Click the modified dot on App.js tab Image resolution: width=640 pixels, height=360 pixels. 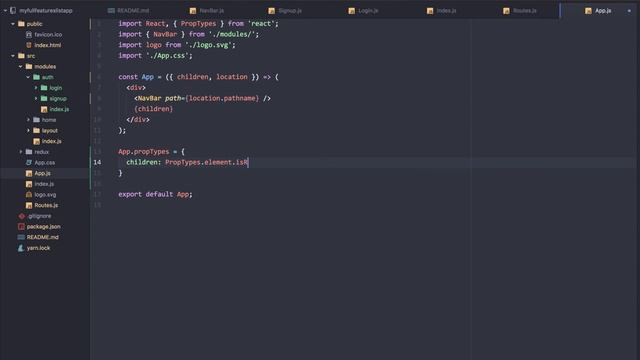pos(629,11)
